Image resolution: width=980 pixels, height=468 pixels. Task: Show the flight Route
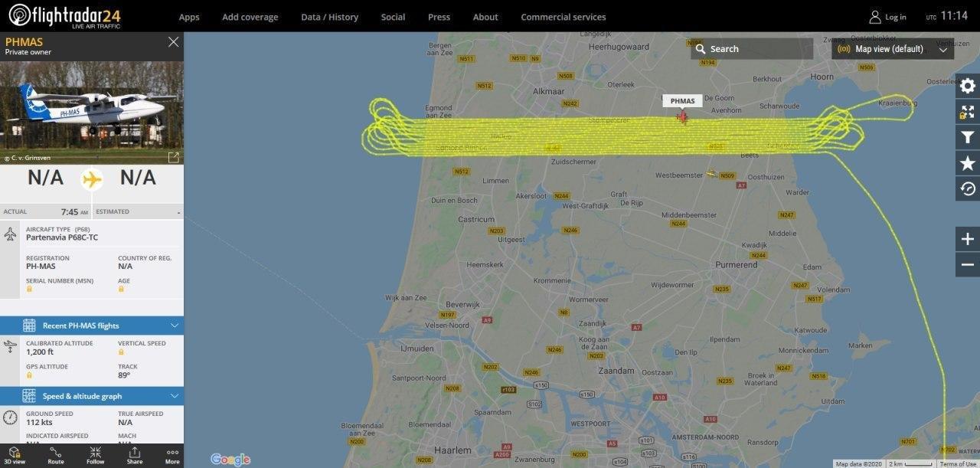tap(56, 456)
